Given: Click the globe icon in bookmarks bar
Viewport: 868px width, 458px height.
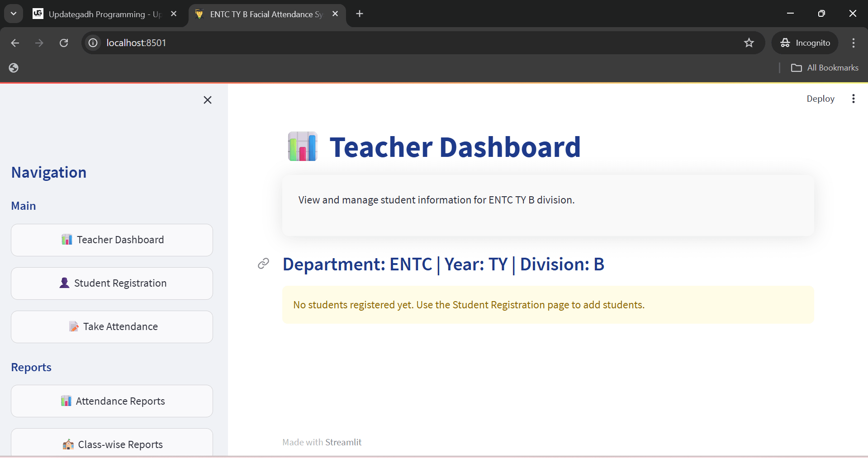Looking at the screenshot, I should click(14, 68).
